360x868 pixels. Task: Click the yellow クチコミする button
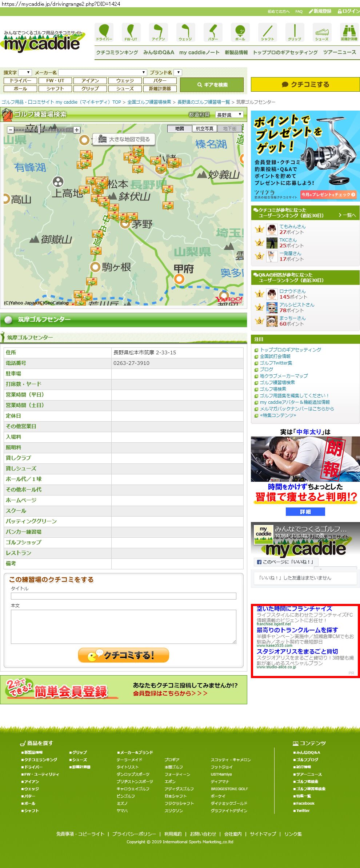click(x=305, y=84)
